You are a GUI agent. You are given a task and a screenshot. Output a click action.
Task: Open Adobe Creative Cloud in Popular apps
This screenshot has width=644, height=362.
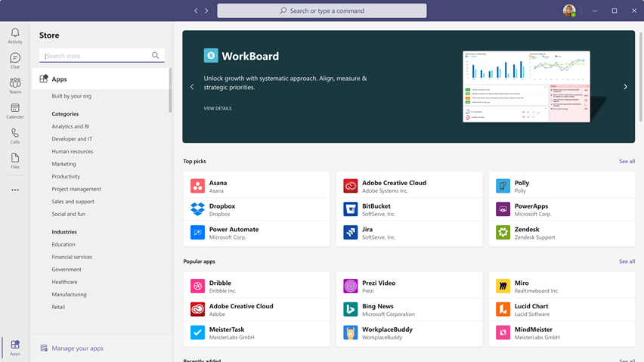coord(256,309)
